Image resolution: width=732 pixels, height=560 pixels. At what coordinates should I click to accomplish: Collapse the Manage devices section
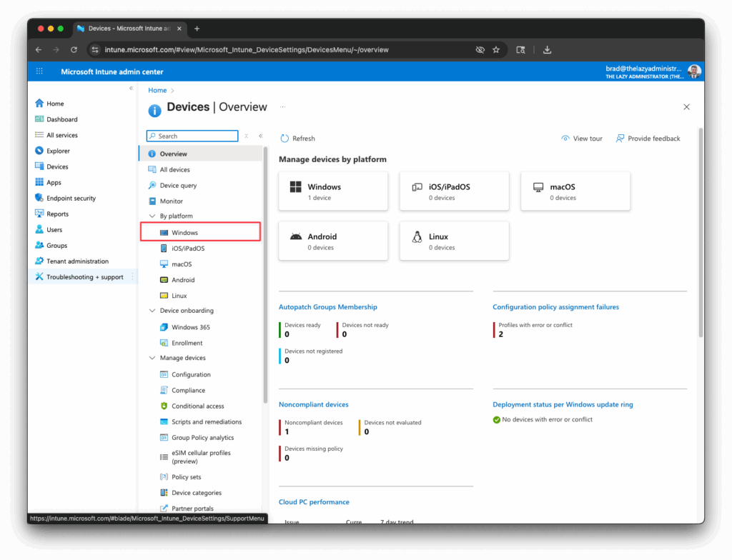pos(152,359)
